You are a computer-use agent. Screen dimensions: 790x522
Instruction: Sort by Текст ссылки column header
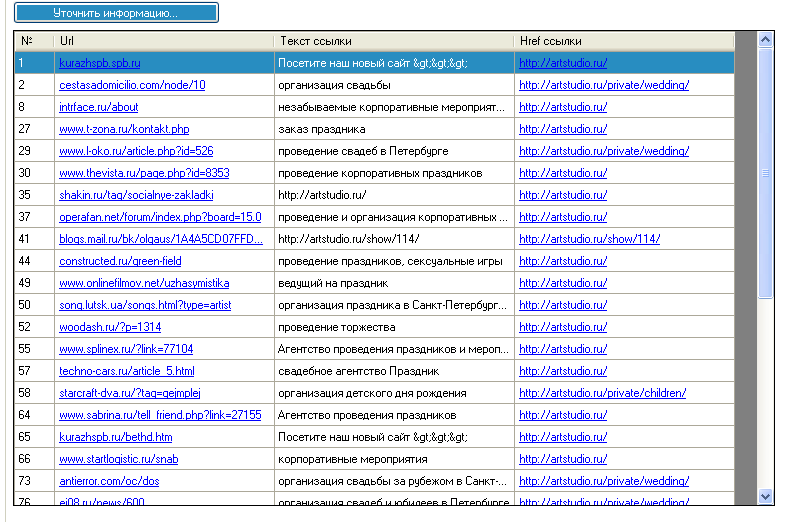point(394,41)
